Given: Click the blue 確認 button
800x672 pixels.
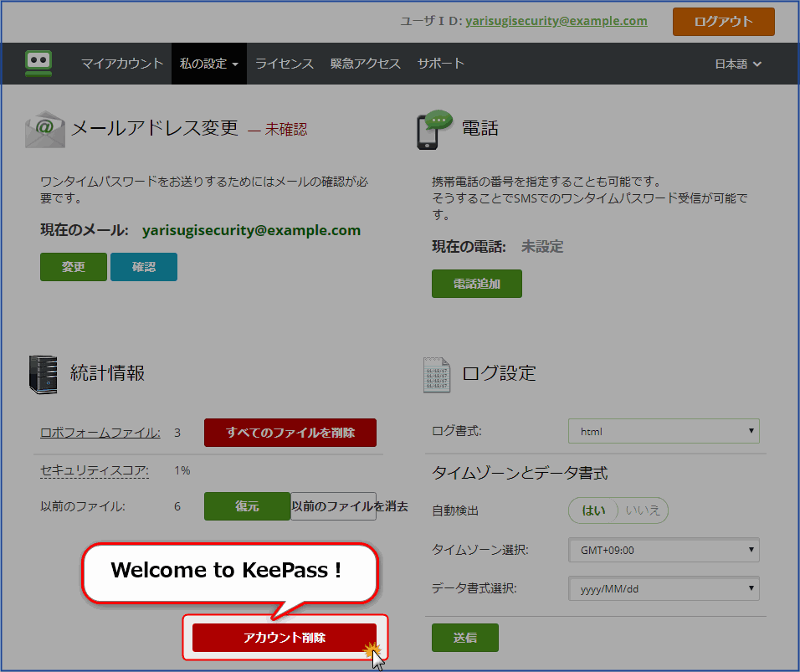Looking at the screenshot, I should (x=144, y=267).
